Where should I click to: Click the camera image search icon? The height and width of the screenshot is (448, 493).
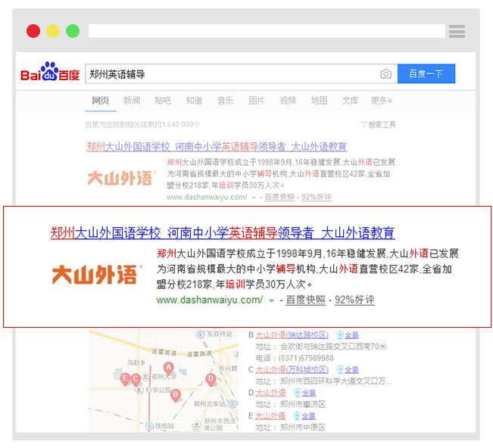(385, 74)
